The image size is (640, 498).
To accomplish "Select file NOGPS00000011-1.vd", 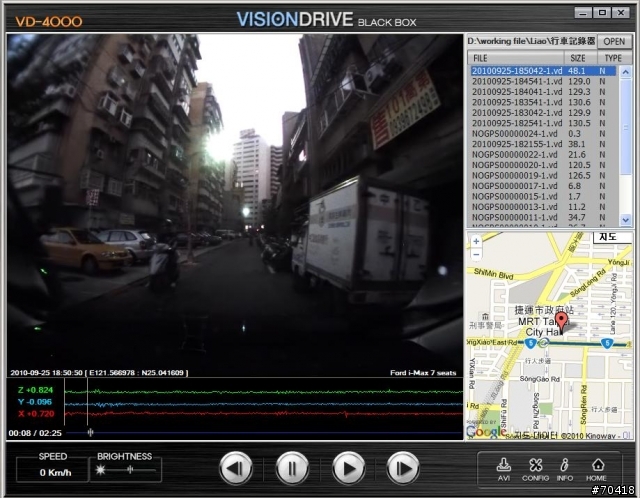I will point(543,218).
